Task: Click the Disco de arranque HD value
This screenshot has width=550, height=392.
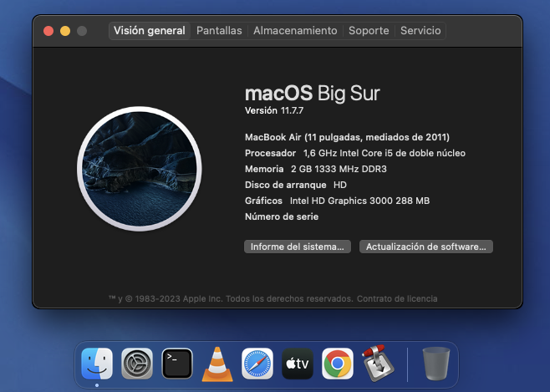Action: pos(340,185)
